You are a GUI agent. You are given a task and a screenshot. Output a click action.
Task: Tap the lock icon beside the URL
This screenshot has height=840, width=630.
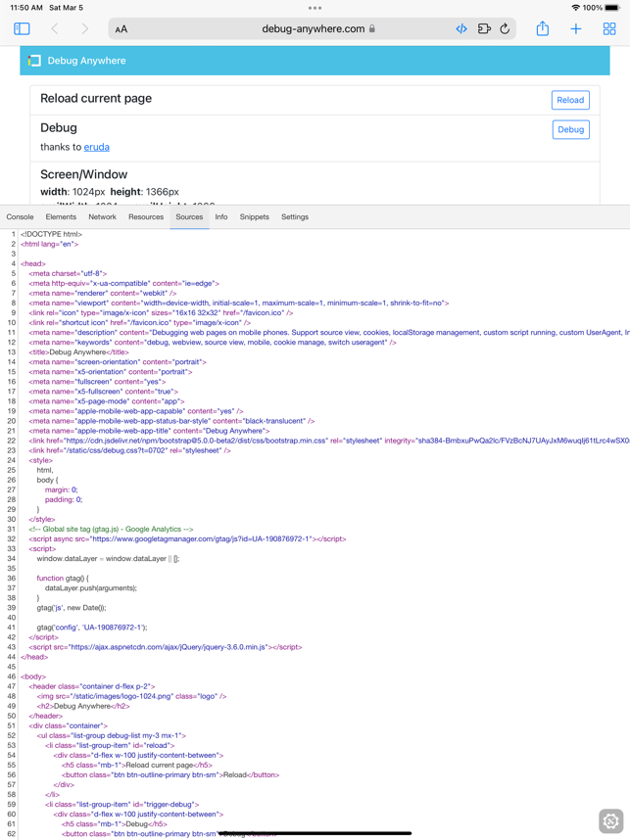[371, 29]
